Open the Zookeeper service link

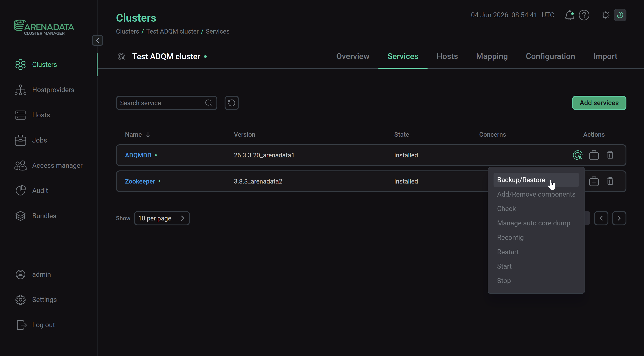coord(140,181)
